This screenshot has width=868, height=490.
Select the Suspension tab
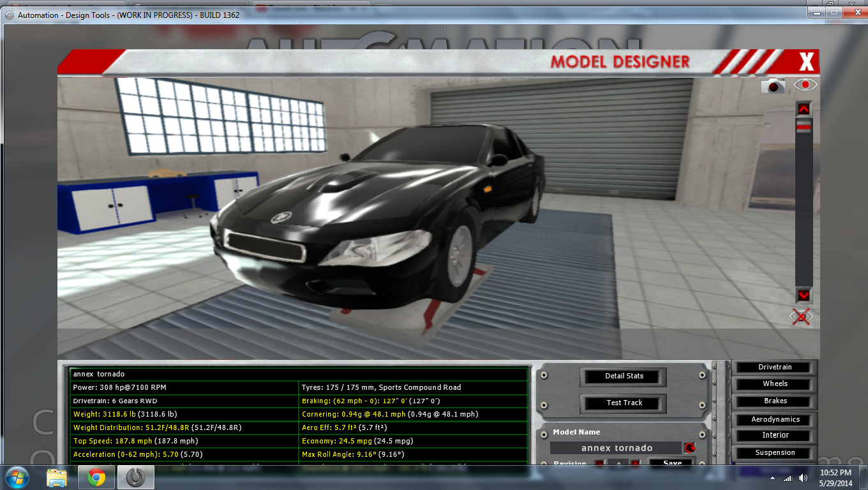[775, 453]
